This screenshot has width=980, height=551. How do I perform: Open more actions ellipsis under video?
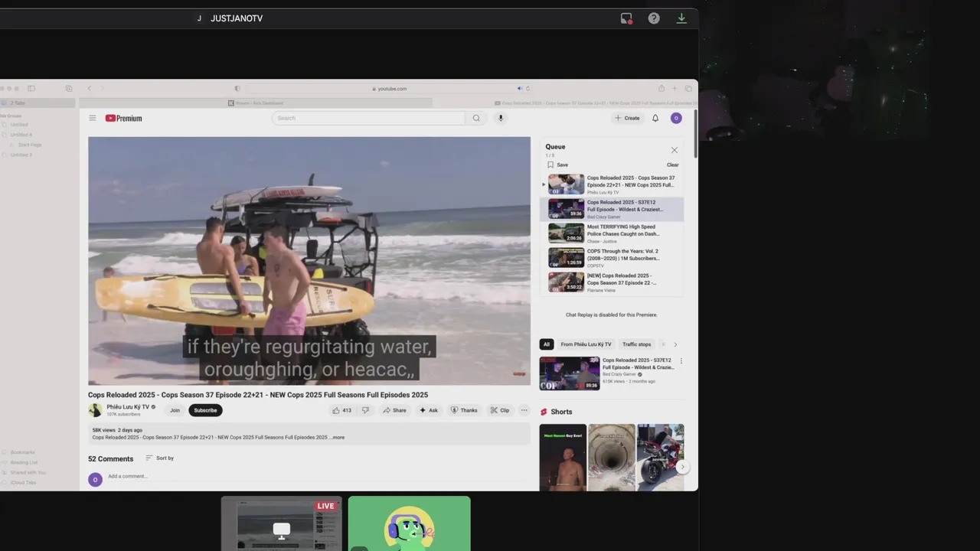(x=524, y=410)
